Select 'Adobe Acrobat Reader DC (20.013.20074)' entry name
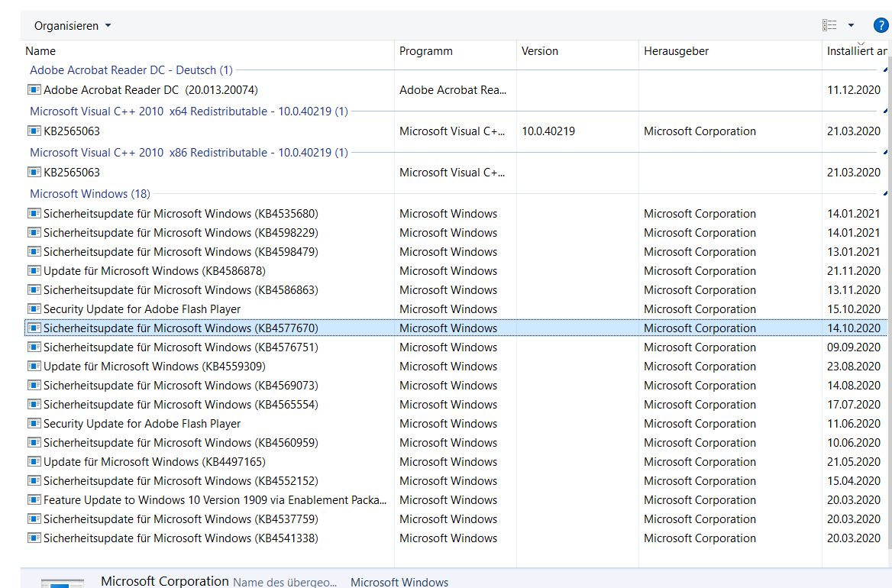892x588 pixels. pyautogui.click(x=150, y=90)
